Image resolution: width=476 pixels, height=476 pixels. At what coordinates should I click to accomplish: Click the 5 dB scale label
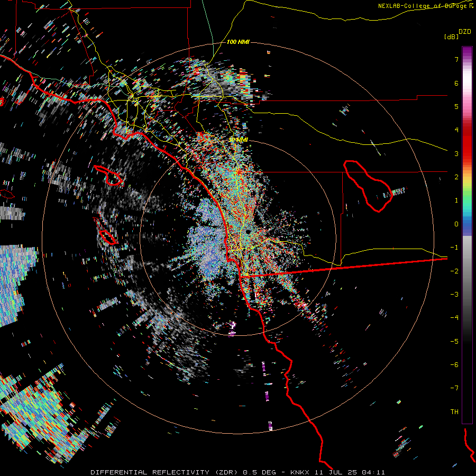pos(456,106)
